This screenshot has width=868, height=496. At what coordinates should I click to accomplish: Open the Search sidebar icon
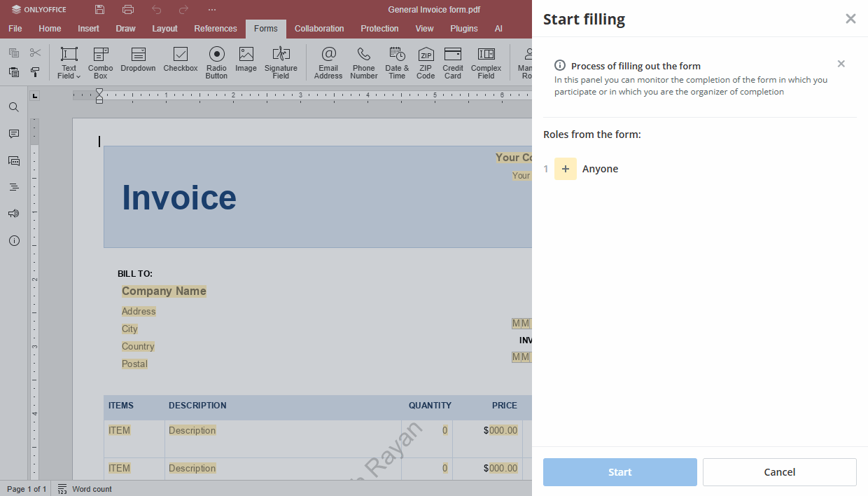(x=14, y=107)
